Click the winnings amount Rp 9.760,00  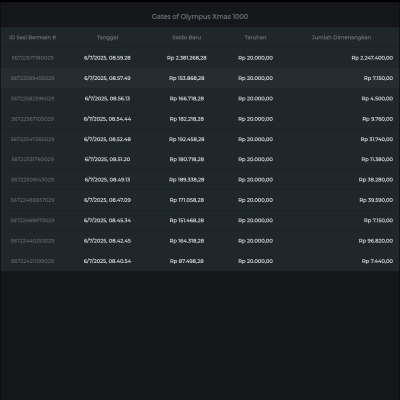click(378, 119)
